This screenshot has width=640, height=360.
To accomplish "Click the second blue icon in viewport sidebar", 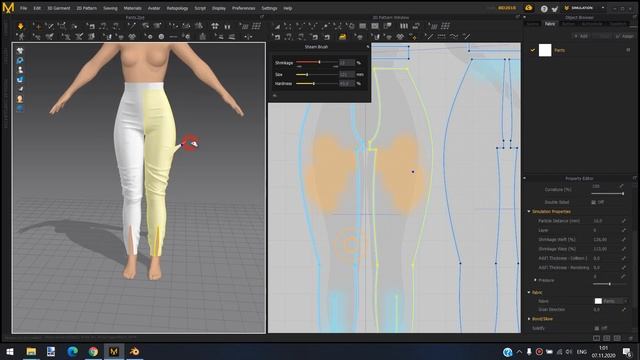I will click(20, 60).
